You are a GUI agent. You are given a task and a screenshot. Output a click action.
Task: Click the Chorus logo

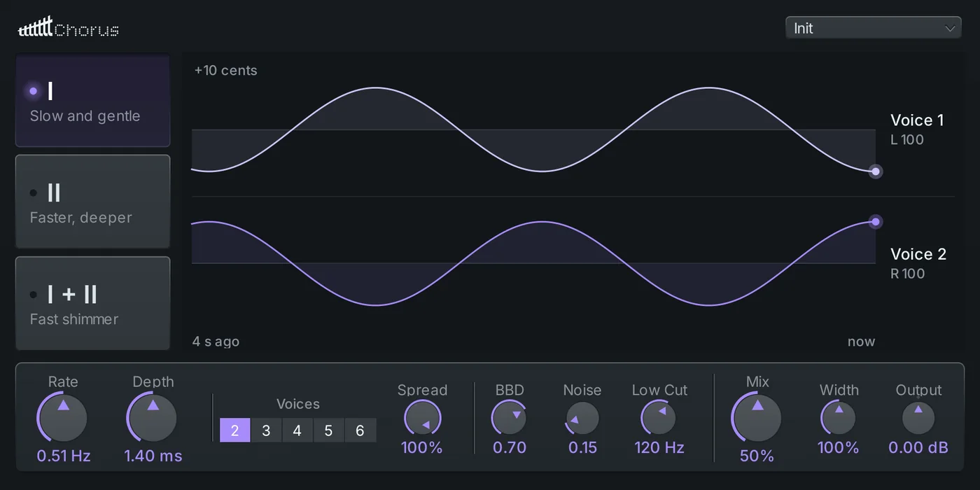(x=69, y=28)
